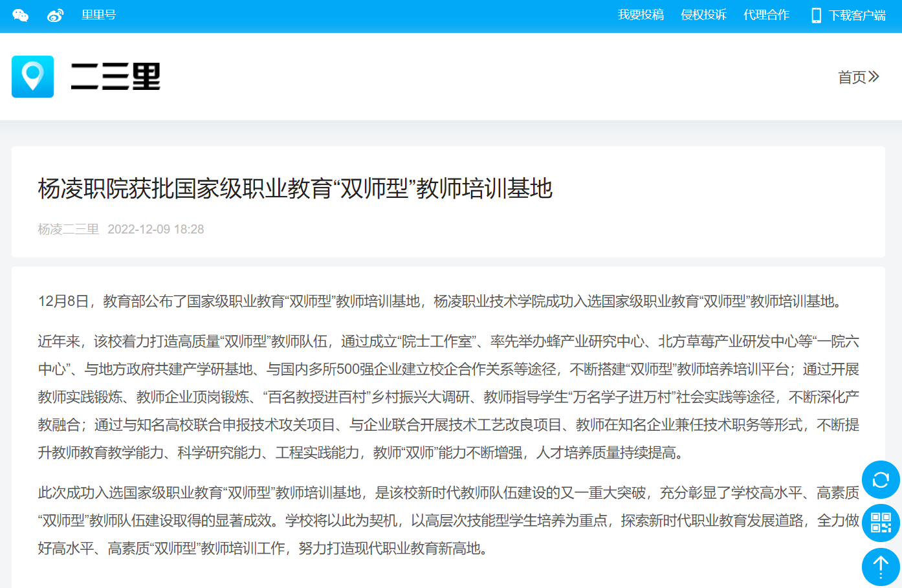Open the 里里号 link
The image size is (902, 588).
[98, 15]
